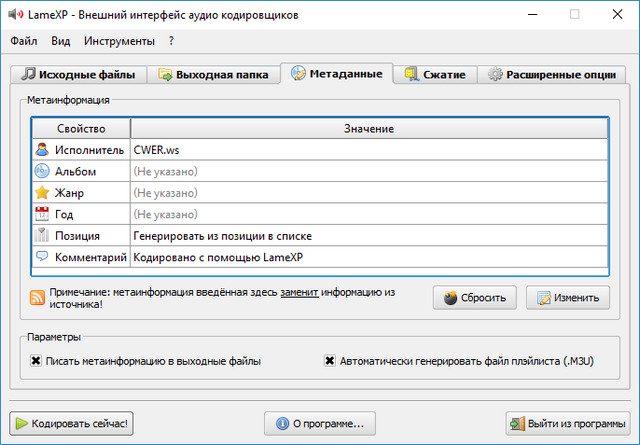Image resolution: width=640 pixels, height=445 pixels.
Task: Disable writing metainformation to output files
Action: pyautogui.click(x=36, y=361)
